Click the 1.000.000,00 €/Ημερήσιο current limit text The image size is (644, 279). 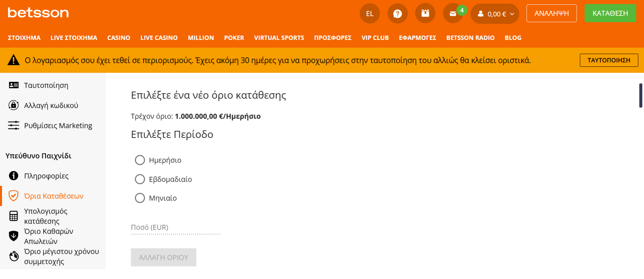pos(218,116)
